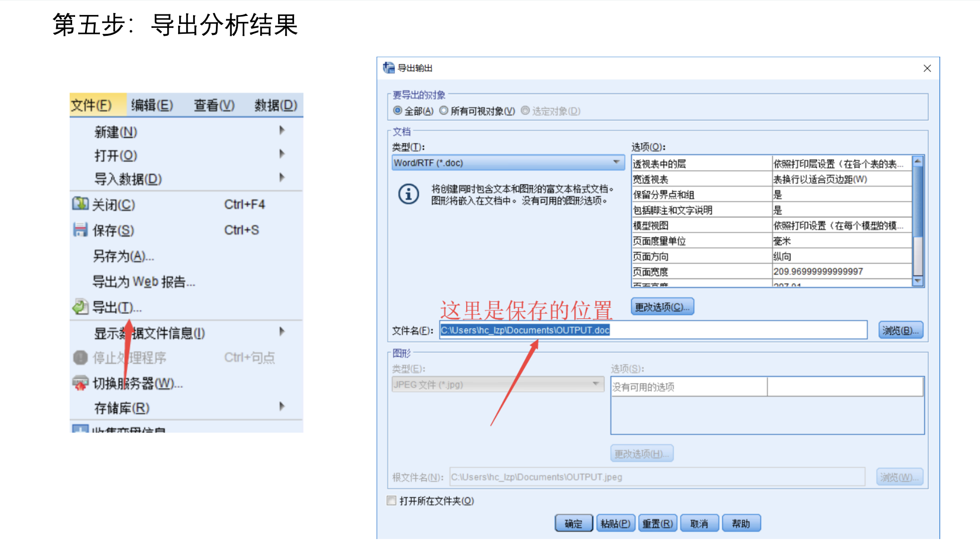Click the 根文件名(N) path input field
This screenshot has height=553, width=980.
pos(657,477)
